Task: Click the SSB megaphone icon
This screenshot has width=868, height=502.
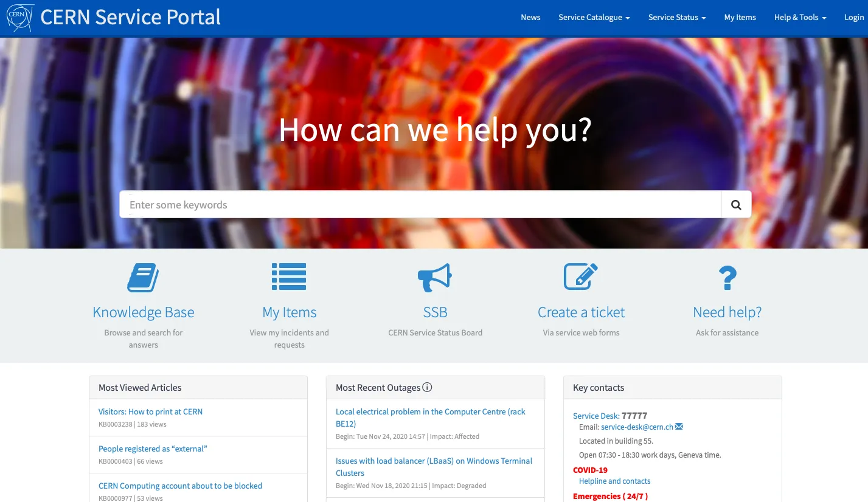Action: [x=435, y=278]
